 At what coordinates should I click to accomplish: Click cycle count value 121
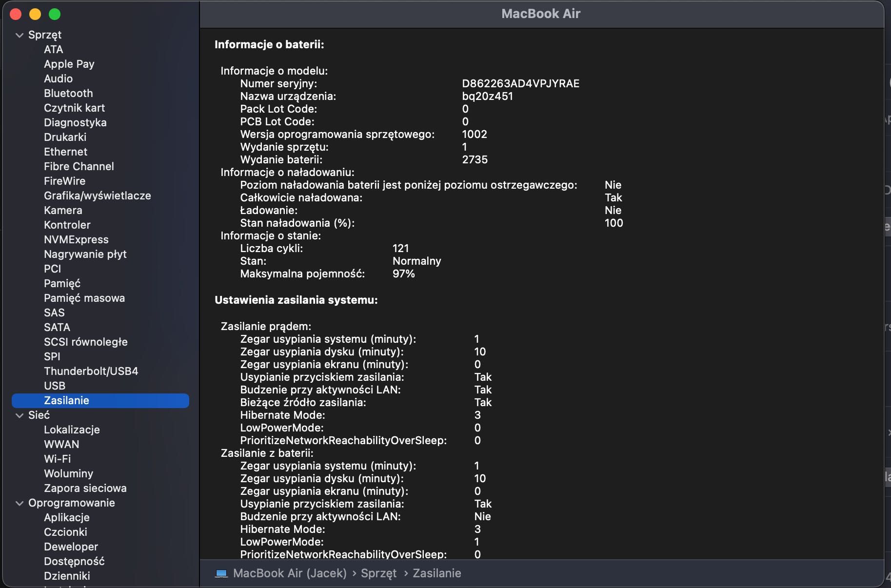[x=400, y=248]
